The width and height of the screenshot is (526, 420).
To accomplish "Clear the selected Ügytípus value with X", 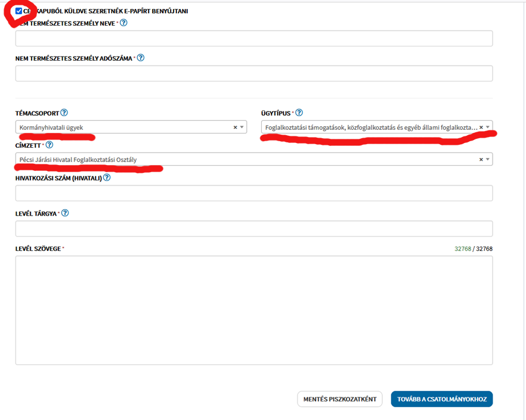I will pyautogui.click(x=481, y=127).
